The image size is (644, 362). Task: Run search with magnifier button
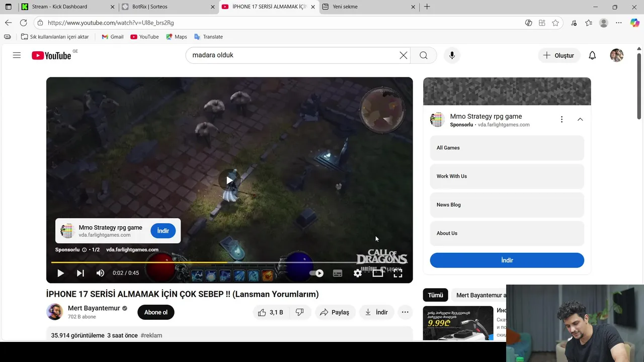coord(424,55)
